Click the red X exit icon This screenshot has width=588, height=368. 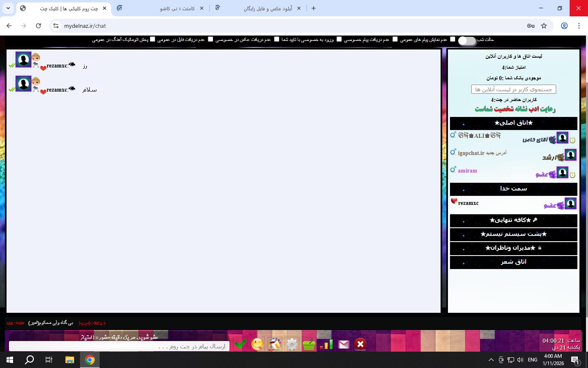click(x=360, y=344)
